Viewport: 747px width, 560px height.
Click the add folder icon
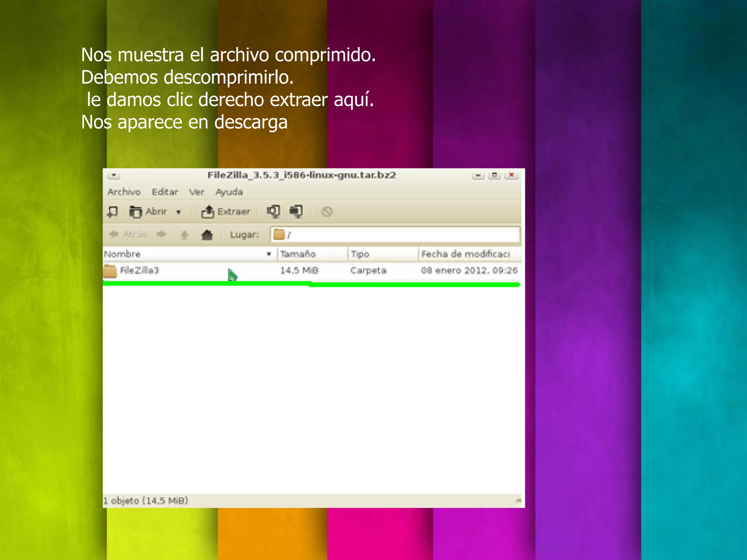(x=296, y=211)
